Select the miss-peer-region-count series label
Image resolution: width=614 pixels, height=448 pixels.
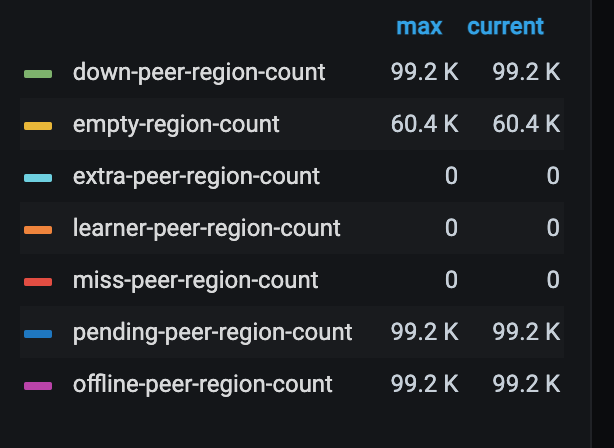pyautogui.click(x=195, y=281)
